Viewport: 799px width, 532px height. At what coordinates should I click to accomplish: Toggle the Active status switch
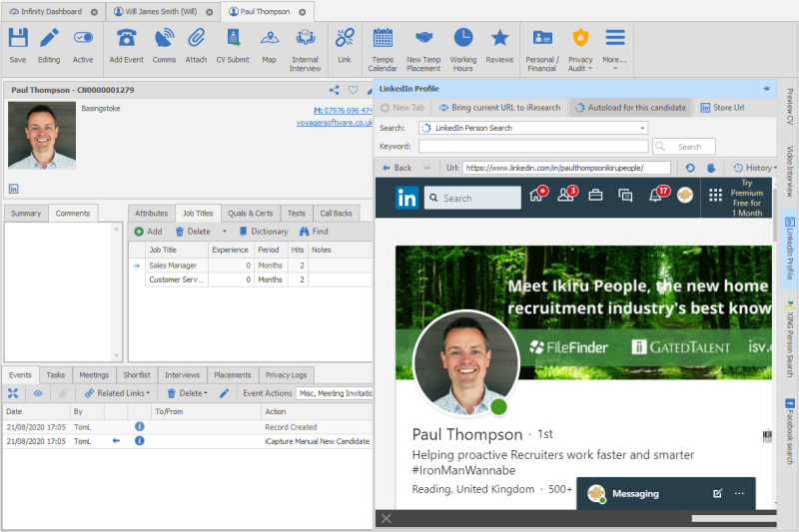(83, 38)
